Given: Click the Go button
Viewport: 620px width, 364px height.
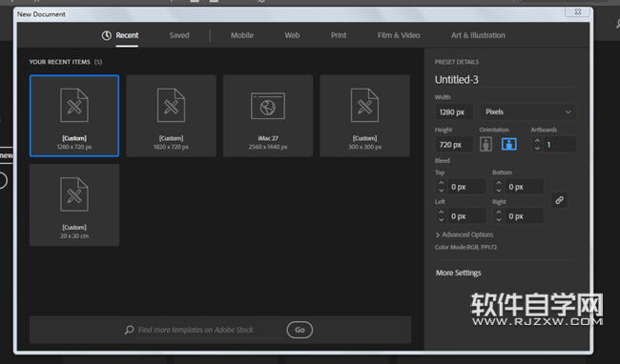Looking at the screenshot, I should (300, 330).
